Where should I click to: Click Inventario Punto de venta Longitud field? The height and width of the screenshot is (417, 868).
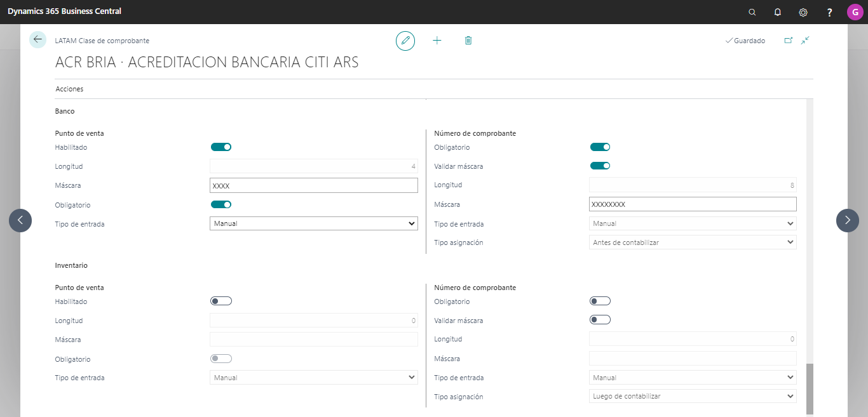coord(314,321)
